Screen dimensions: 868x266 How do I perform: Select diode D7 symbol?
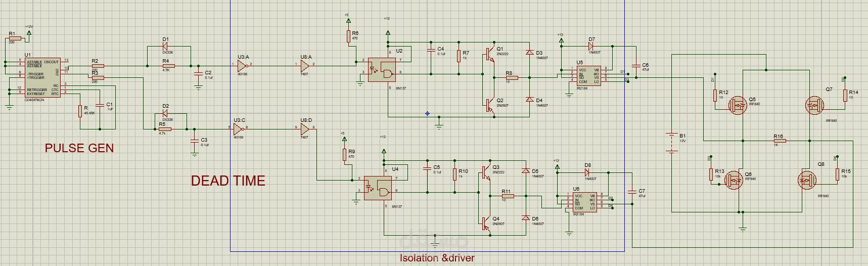pyautogui.click(x=591, y=46)
